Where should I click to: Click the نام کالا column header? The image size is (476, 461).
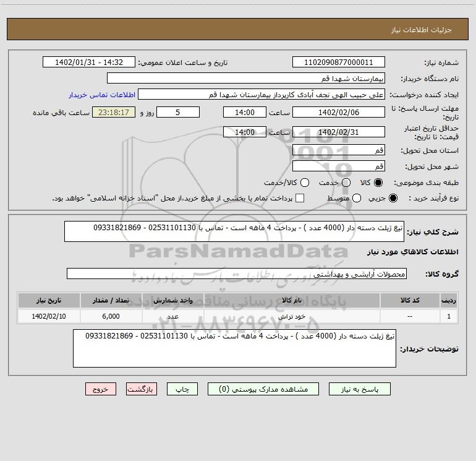(x=292, y=300)
